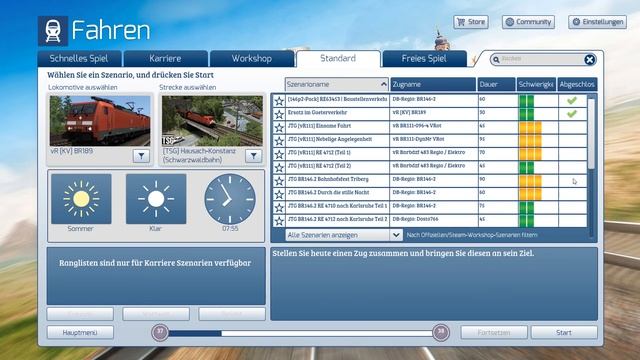Viewport: 640px width, 360px height.
Task: Favorite RE 4712 nach Karlsruhe Teil 2 star
Action: 279,221
